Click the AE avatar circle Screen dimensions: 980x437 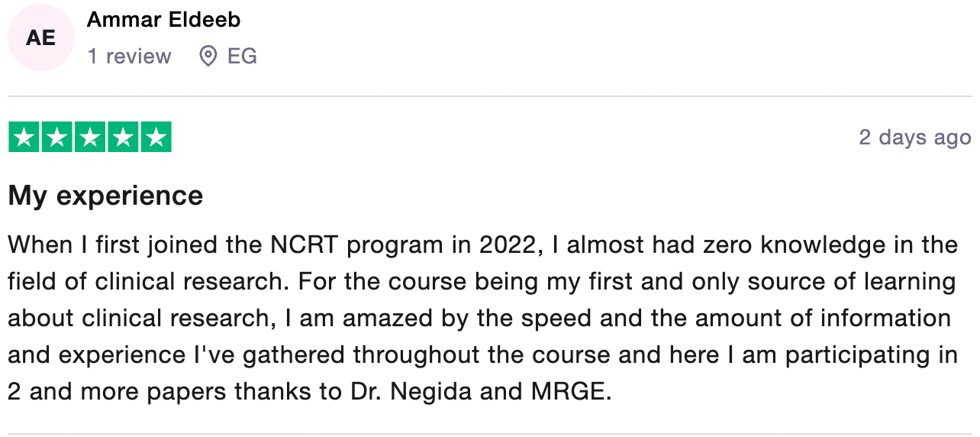pyautogui.click(x=40, y=37)
